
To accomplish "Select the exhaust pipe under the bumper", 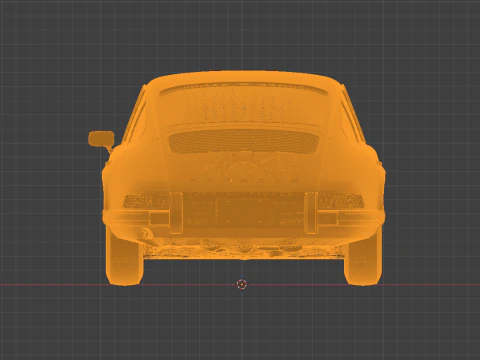I will click(x=145, y=234).
